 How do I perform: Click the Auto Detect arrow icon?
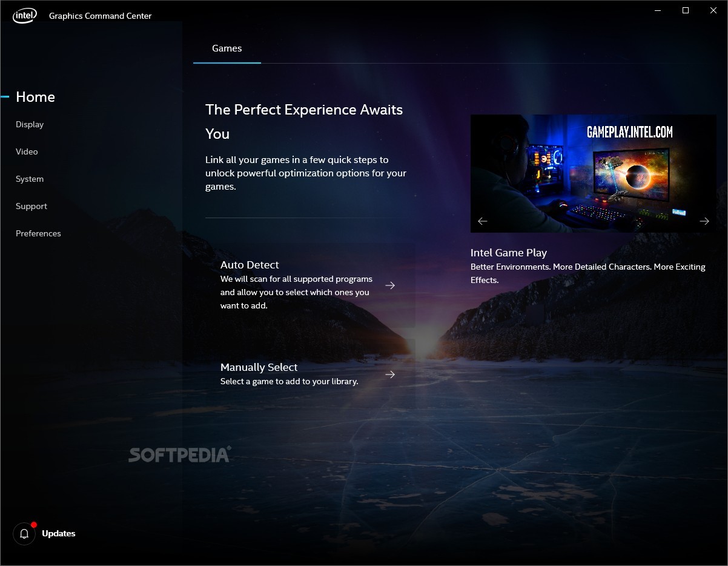(390, 285)
